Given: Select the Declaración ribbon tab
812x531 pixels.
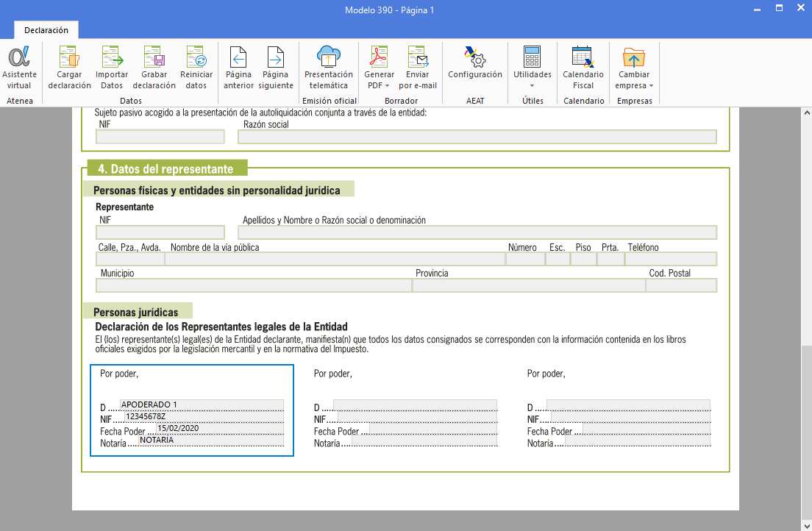Looking at the screenshot, I should pyautogui.click(x=46, y=30).
